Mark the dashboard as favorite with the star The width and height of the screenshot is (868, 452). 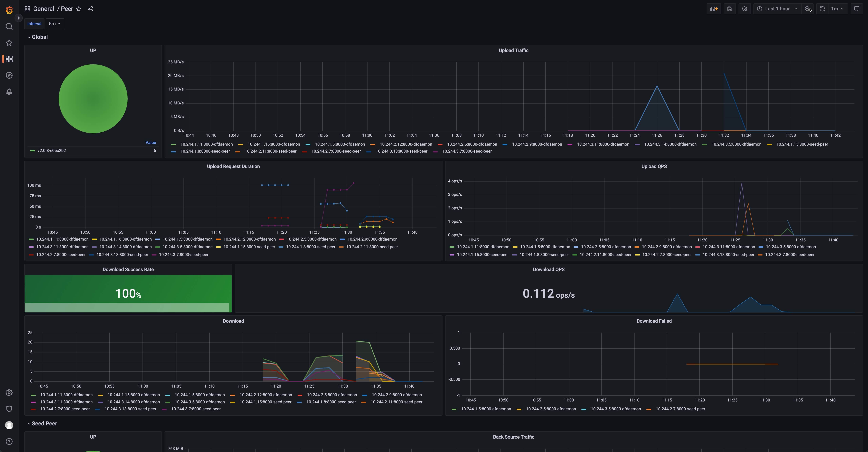point(79,9)
